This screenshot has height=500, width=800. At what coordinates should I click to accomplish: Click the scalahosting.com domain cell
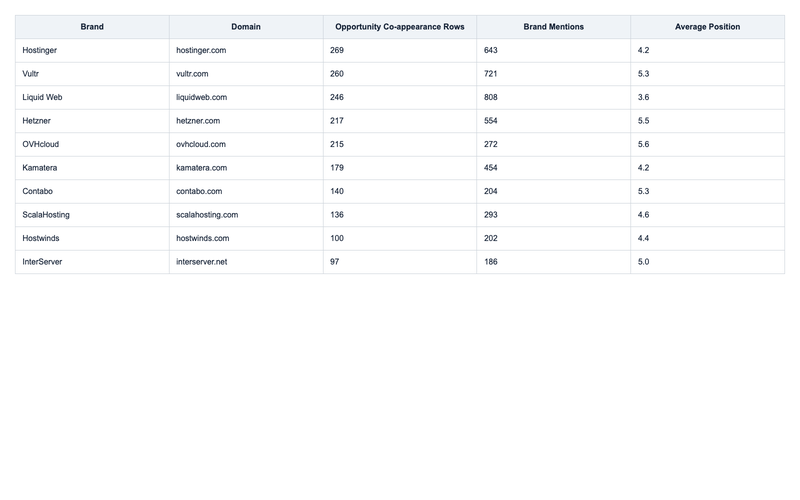click(246, 215)
